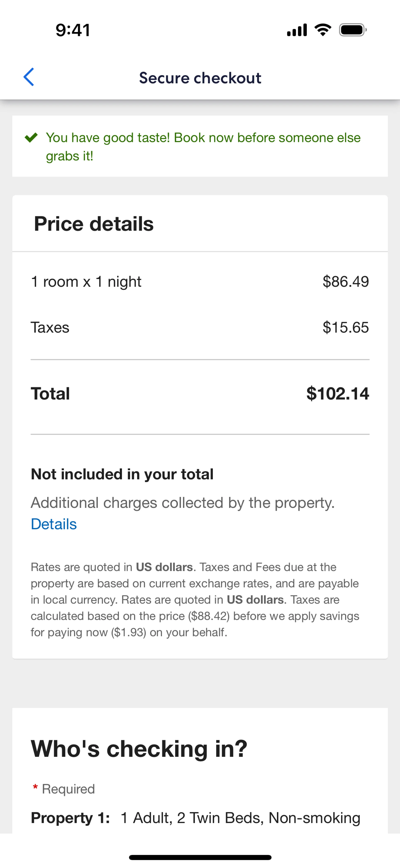
Task: Tap the 9:41 clock in status bar
Action: click(x=73, y=30)
